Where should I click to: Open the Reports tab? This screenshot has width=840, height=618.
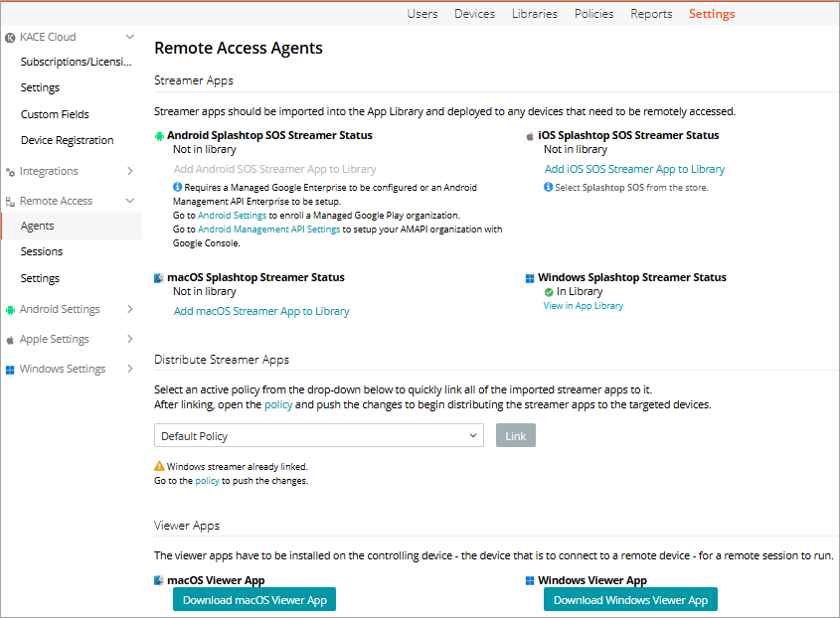(651, 14)
